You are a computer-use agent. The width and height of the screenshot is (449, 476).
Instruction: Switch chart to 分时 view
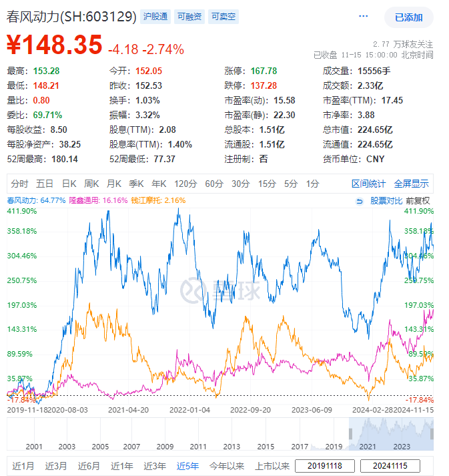click(19, 184)
